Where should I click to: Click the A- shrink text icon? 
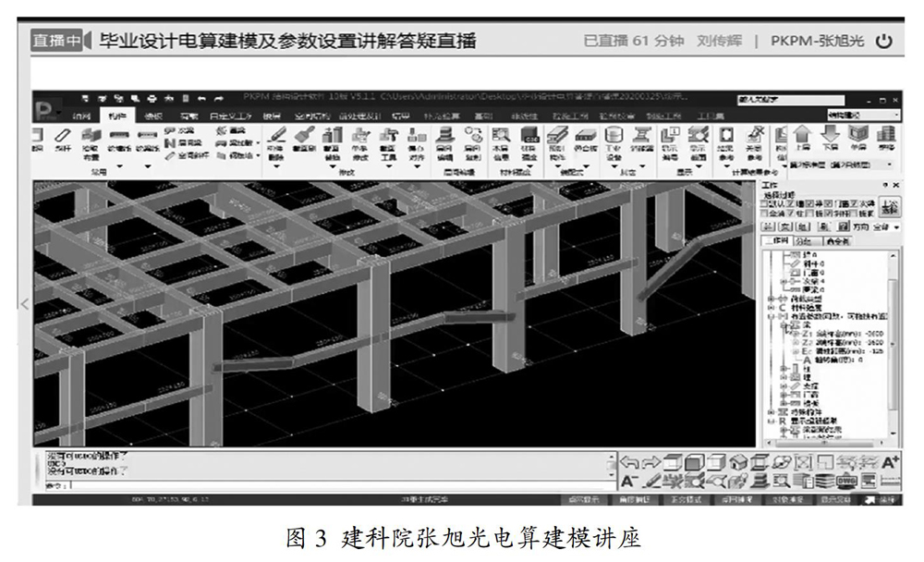(x=629, y=482)
